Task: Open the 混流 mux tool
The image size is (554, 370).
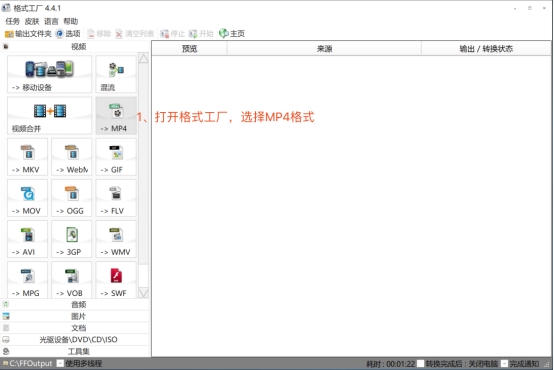Action: click(x=116, y=74)
